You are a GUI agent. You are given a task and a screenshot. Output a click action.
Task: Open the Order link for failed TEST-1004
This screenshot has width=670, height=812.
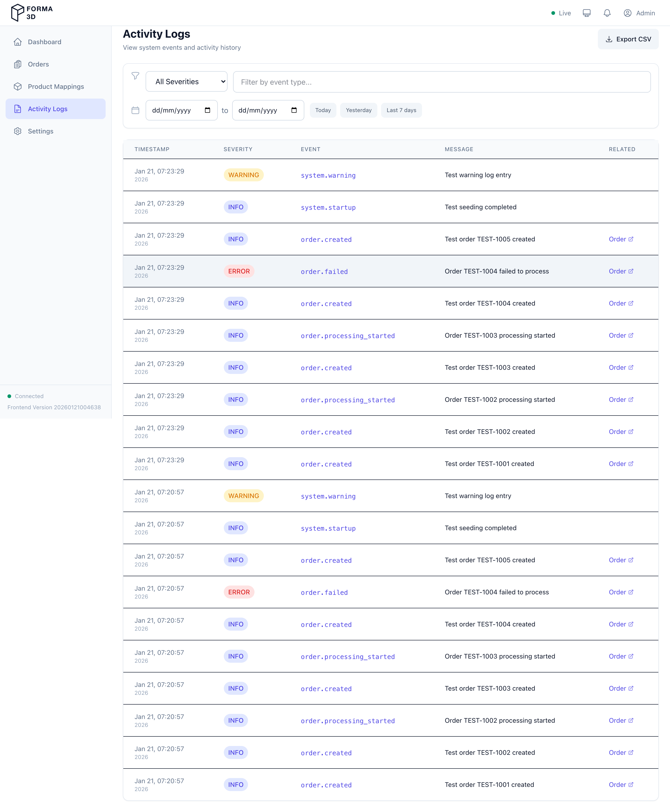621,271
